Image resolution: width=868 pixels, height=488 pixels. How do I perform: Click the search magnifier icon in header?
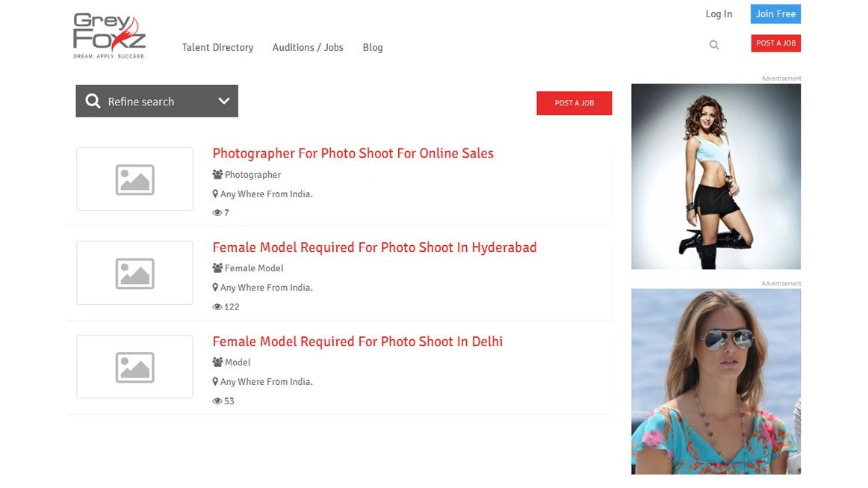click(x=714, y=45)
